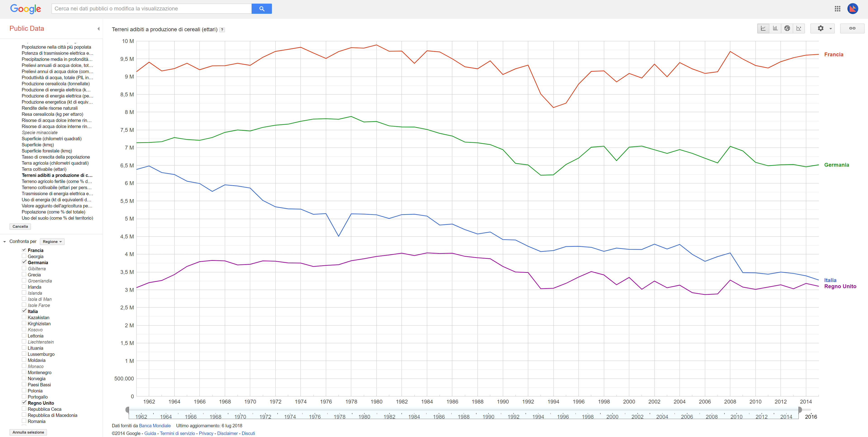Switch to bubble scatter chart view
868x437 pixels.
[799, 28]
